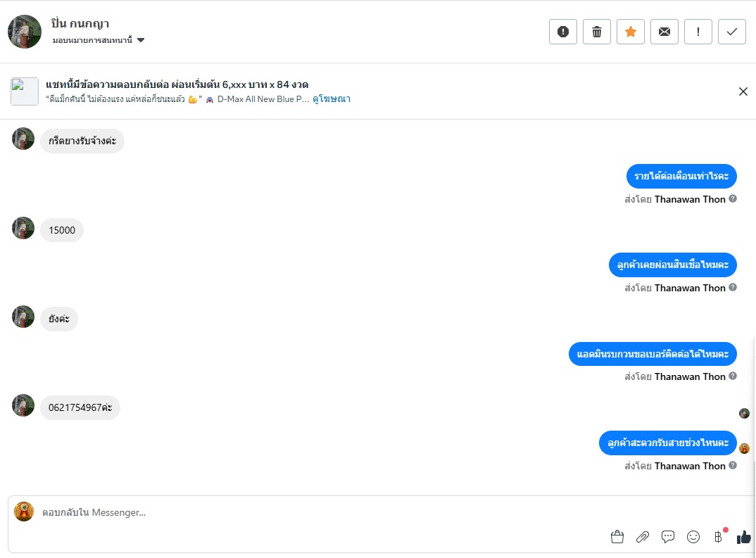
Task: Open ปิ่น กนกญา profile picture in header
Action: click(25, 32)
